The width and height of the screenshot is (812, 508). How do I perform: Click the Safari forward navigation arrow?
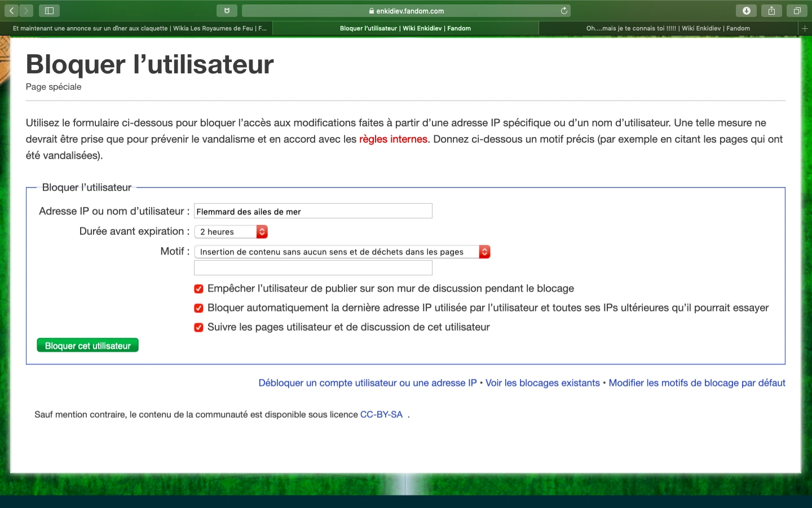[26, 11]
